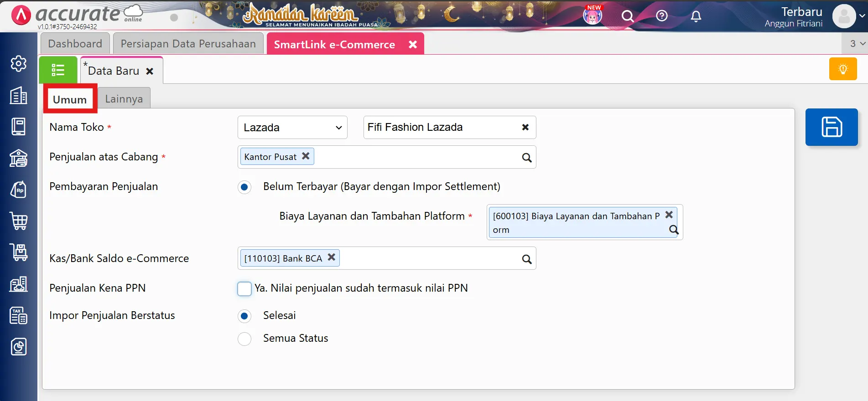Screen dimensions: 868x401
Task: Clear the Fifi Fashion Lazada store name
Action: [x=525, y=127]
